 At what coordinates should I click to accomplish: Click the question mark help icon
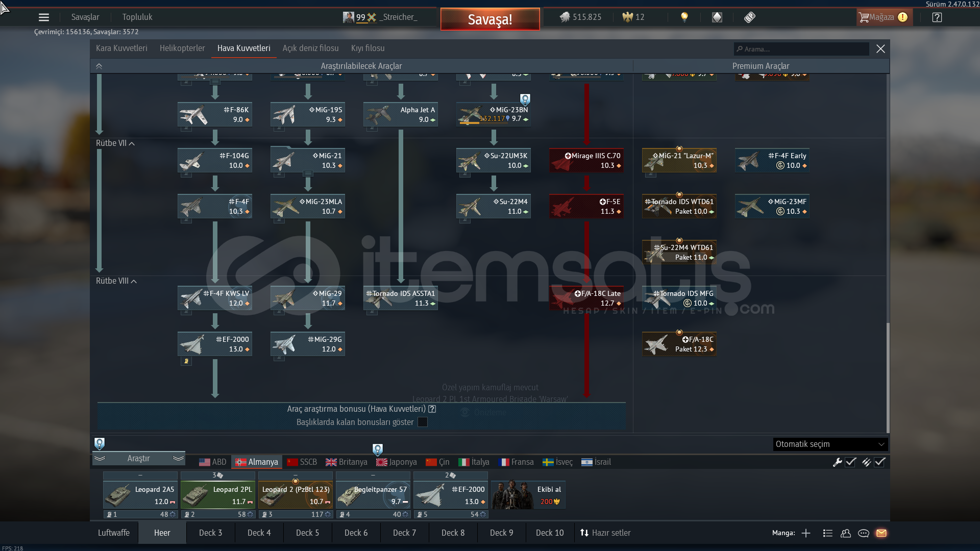pos(937,17)
